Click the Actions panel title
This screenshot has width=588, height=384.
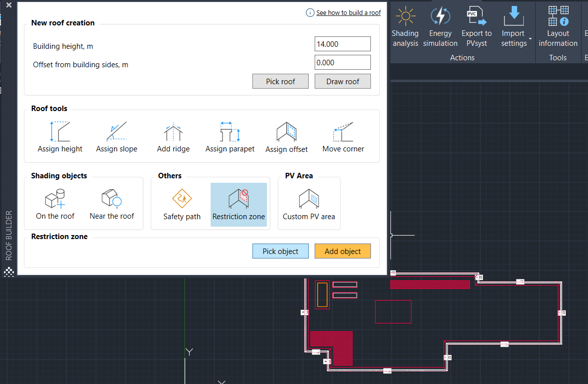pos(463,58)
